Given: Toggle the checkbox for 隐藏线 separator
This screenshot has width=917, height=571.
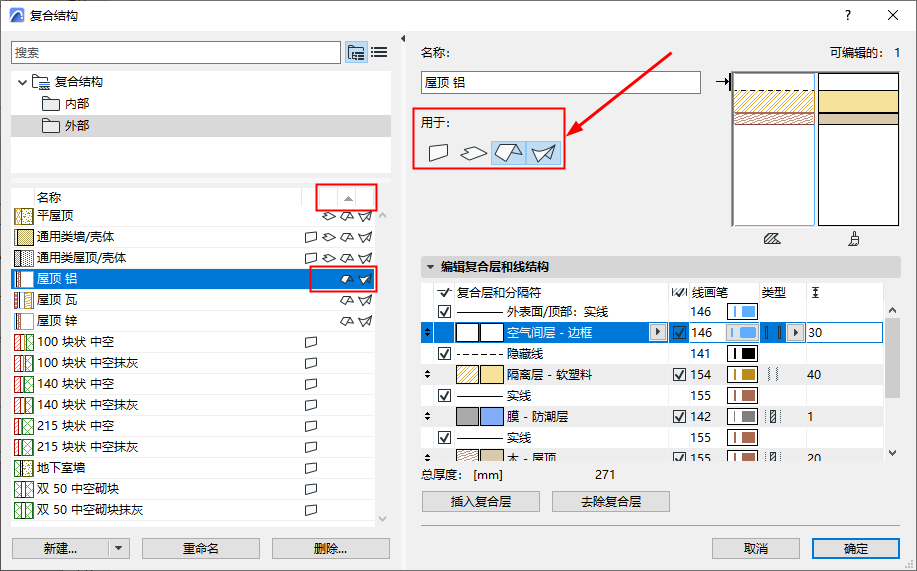Looking at the screenshot, I should 444,353.
